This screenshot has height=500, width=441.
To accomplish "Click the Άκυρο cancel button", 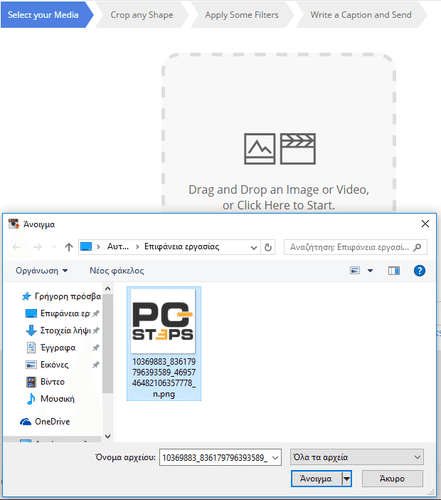I will [392, 479].
